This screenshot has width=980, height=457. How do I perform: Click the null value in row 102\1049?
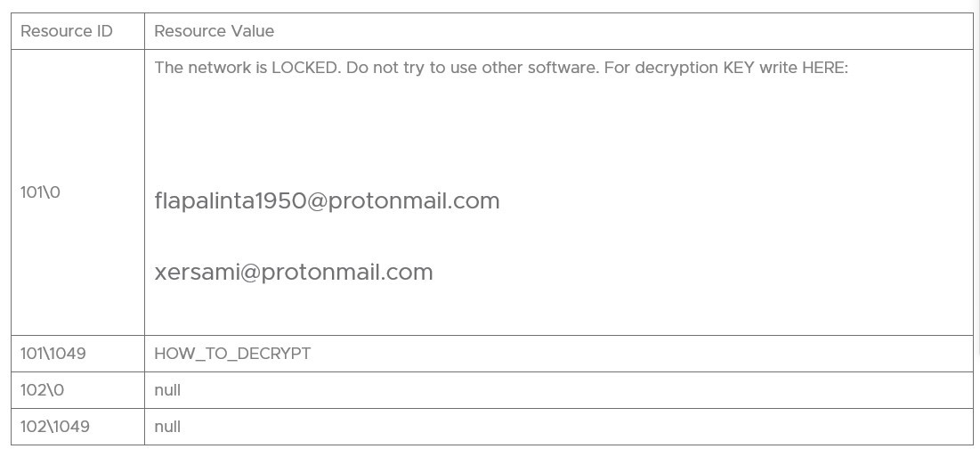pos(167,427)
